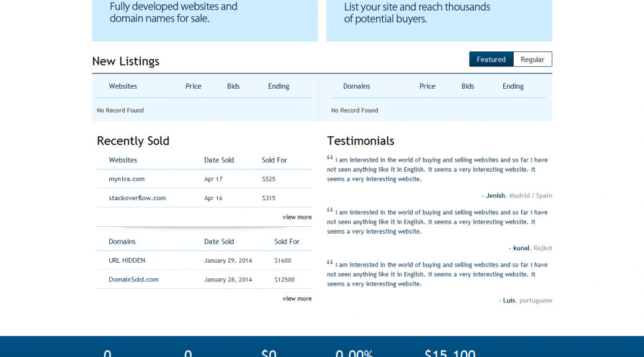The image size is (644, 357).
Task: Click the 'List your site' banner
Action: (439, 20)
